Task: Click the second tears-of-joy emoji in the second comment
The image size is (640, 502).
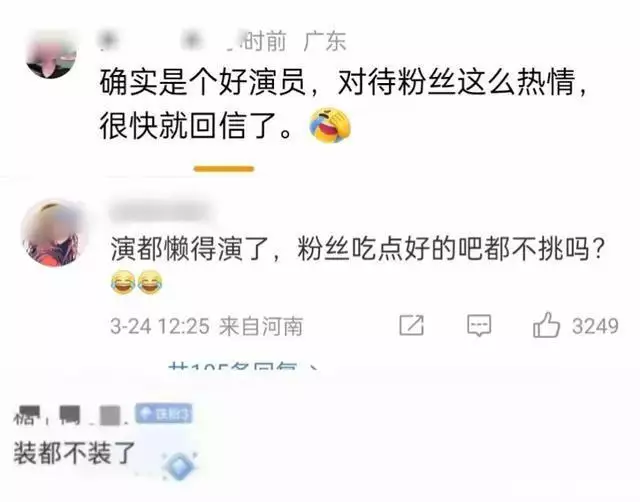Action: (x=150, y=282)
